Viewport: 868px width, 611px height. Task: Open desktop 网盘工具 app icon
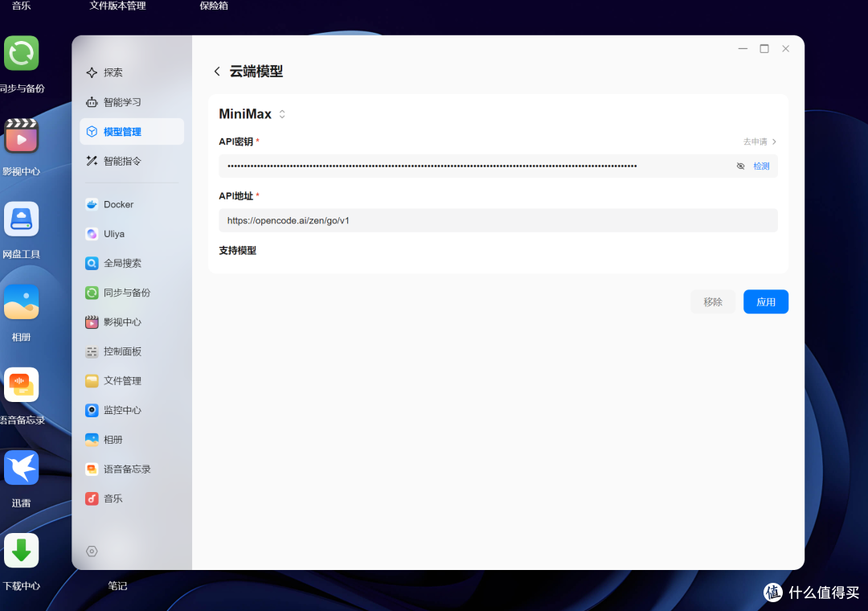point(22,219)
